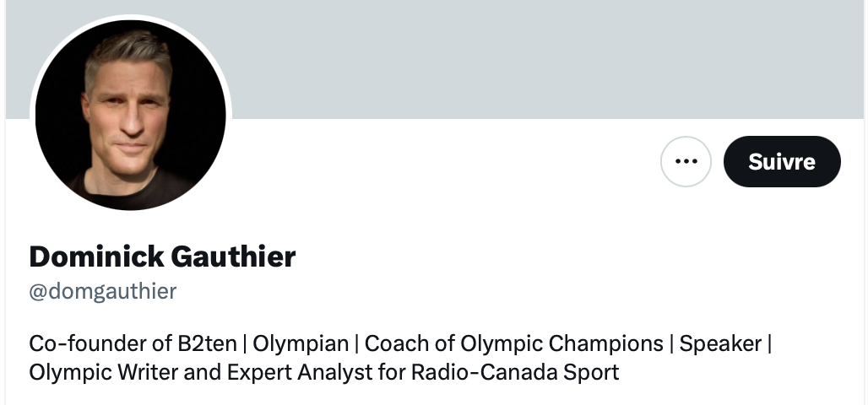
Task: Open the three-dot more options button
Action: (x=686, y=161)
